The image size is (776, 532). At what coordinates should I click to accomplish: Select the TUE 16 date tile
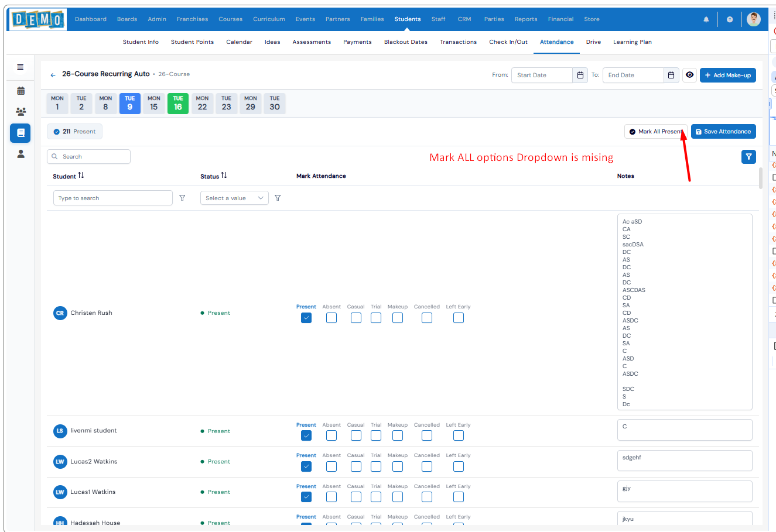(x=178, y=104)
